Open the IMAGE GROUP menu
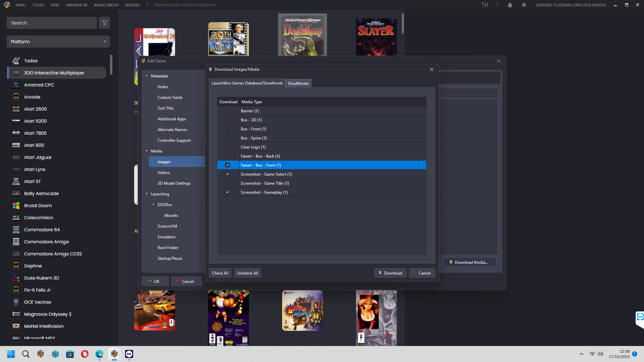Viewport: 644px width, 362px height. (x=106, y=5)
